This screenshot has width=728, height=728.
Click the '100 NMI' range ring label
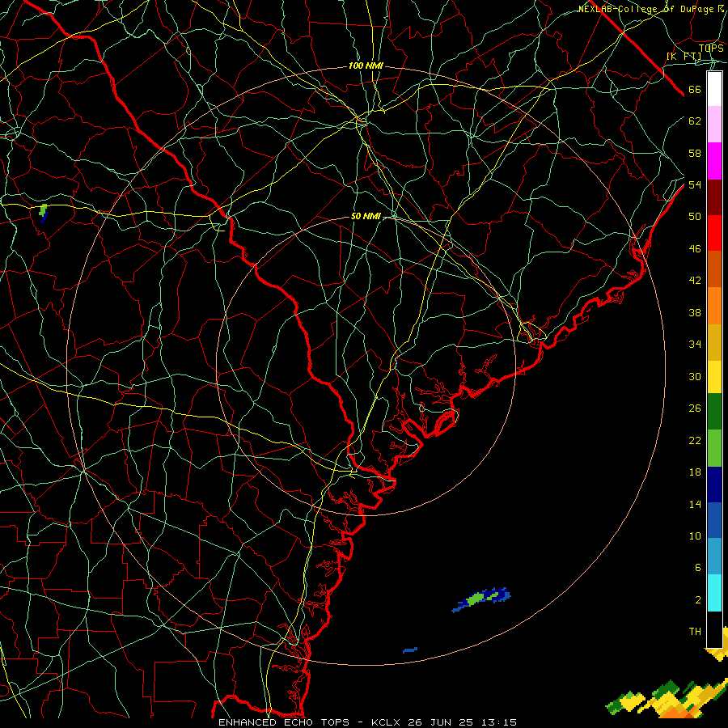(366, 66)
